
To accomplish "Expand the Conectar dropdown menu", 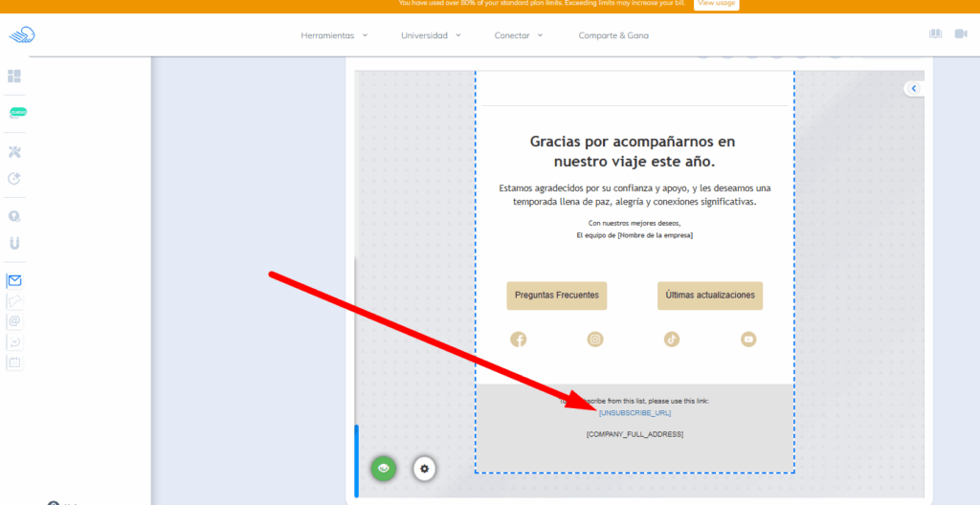I will tap(519, 35).
